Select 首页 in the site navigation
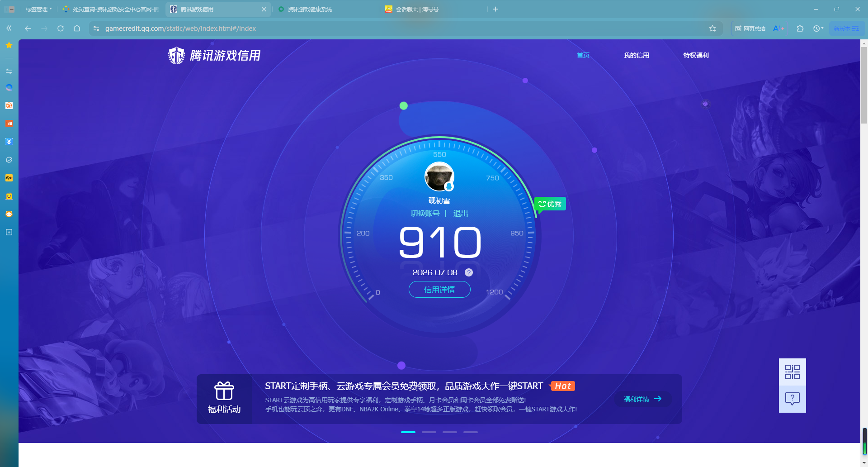 (x=583, y=55)
